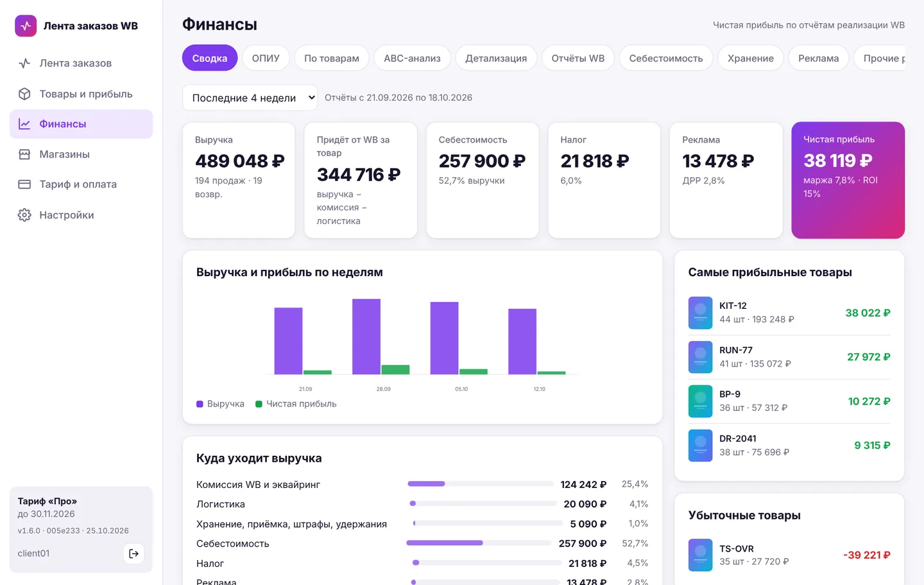This screenshot has width=924, height=585.
Task: Click the TS-OVR loss value -39 221 ₽
Action: pyautogui.click(x=867, y=555)
